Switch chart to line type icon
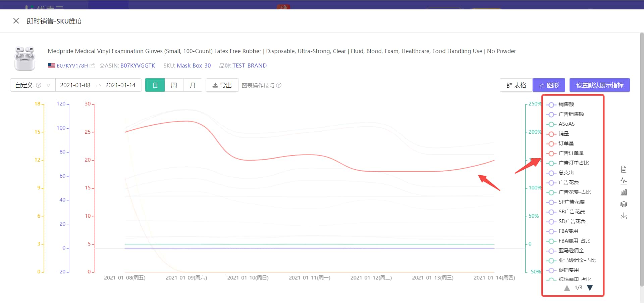The height and width of the screenshot is (303, 644). point(624,181)
